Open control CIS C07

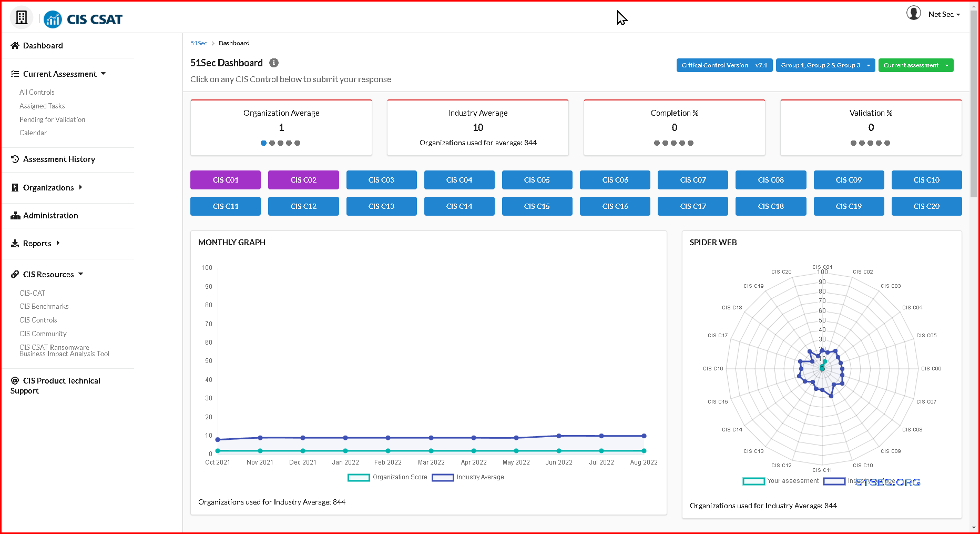click(x=693, y=180)
